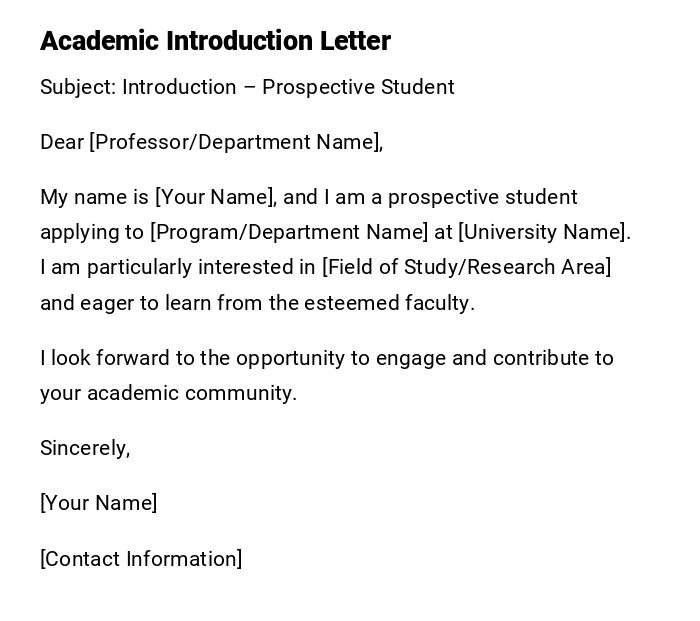This screenshot has height=621, width=700.
Task: Click the [Your Name] placeholder after My name is
Action: click(215, 197)
